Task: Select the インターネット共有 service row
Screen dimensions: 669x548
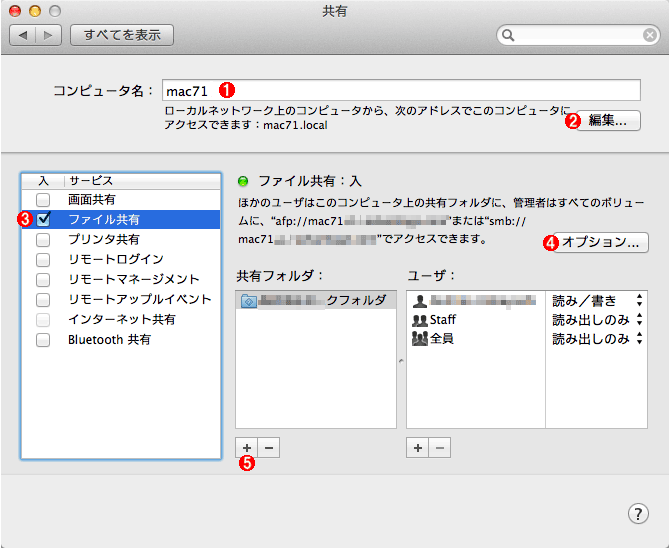Action: click(121, 320)
